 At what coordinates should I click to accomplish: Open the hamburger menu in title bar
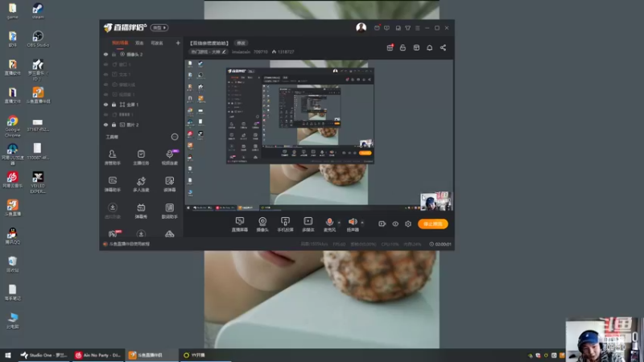(417, 28)
